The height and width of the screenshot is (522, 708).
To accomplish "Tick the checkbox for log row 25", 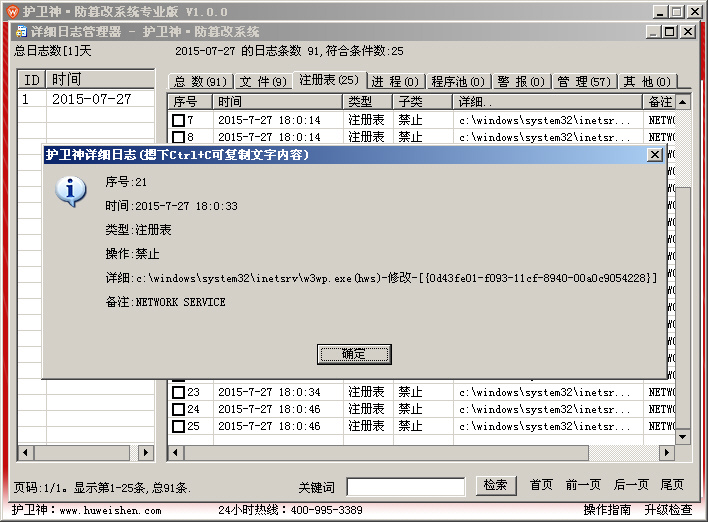I will pos(179,426).
